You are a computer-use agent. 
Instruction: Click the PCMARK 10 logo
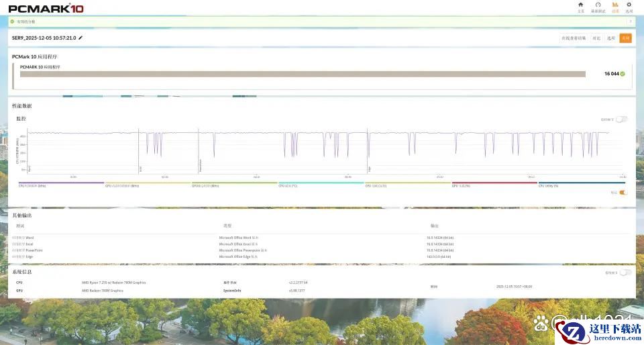[x=46, y=8]
